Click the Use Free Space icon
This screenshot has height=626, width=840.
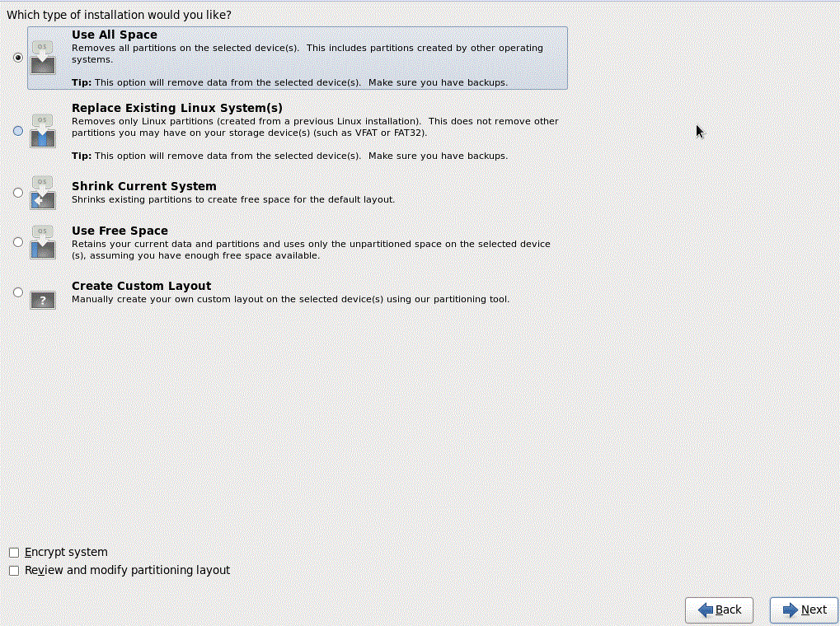click(x=42, y=241)
